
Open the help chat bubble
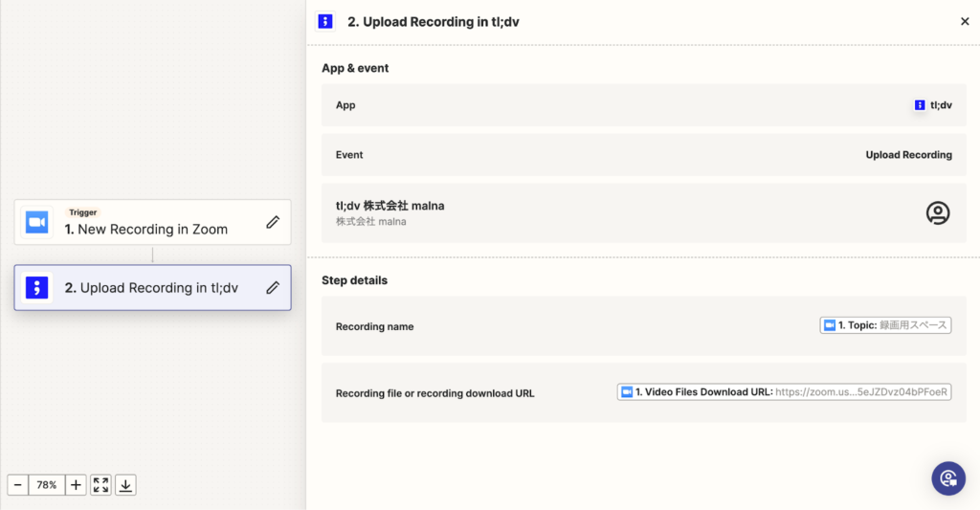[948, 478]
